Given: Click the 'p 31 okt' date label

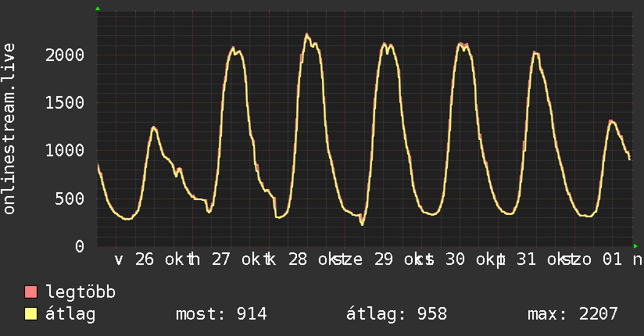Looking at the screenshot, I should (x=532, y=259).
